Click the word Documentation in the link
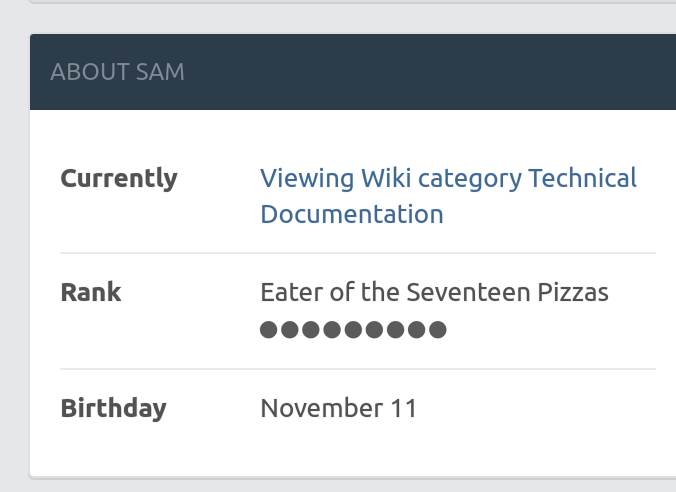676x492 pixels. click(x=351, y=214)
